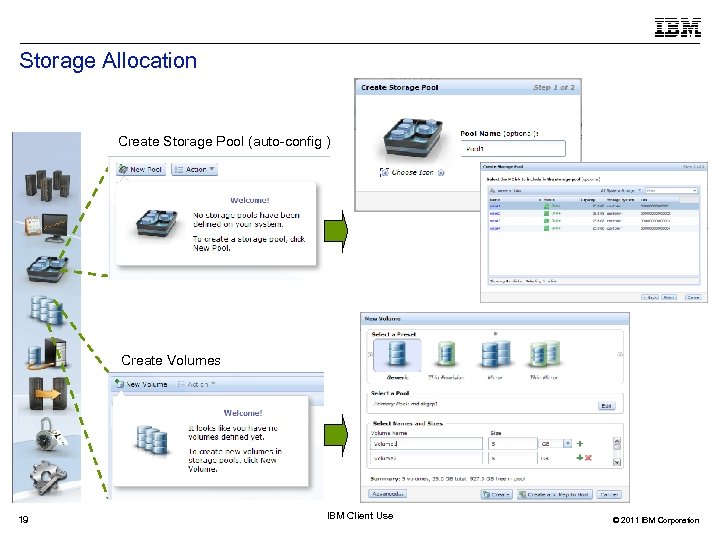Click the New Pool button

pos(141,169)
